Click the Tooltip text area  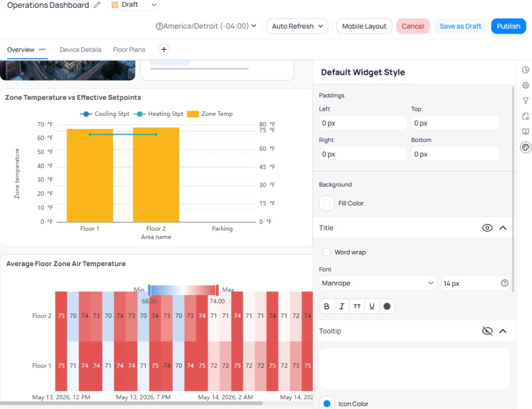(415, 368)
